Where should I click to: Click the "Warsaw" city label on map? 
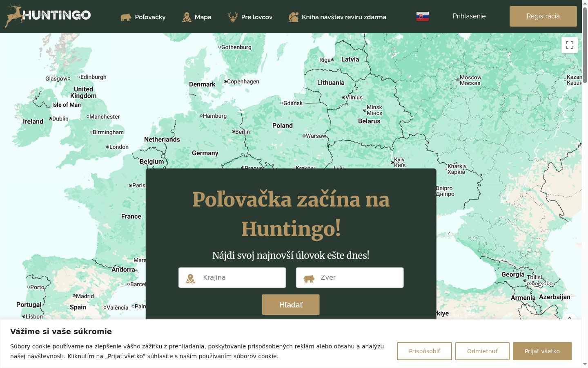(316, 136)
